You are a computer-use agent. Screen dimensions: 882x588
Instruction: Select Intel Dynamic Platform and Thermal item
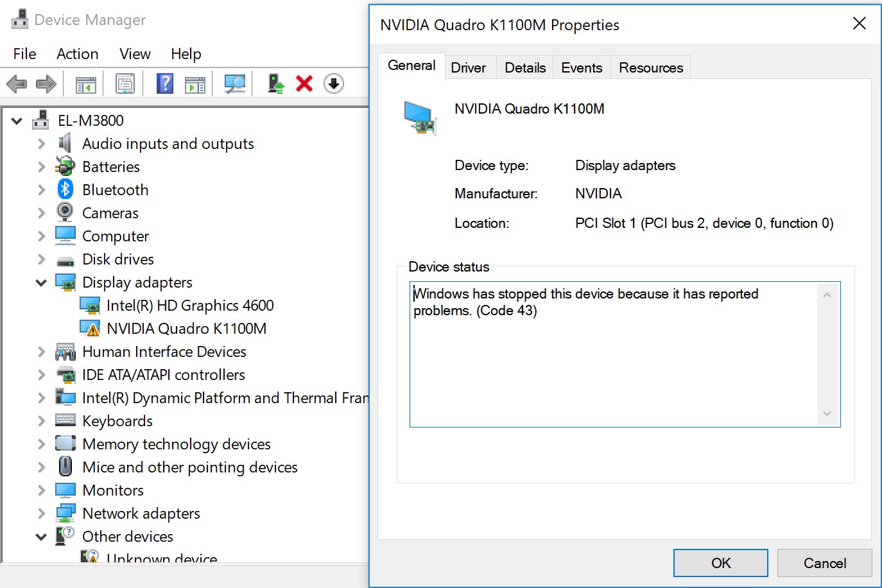(x=225, y=398)
